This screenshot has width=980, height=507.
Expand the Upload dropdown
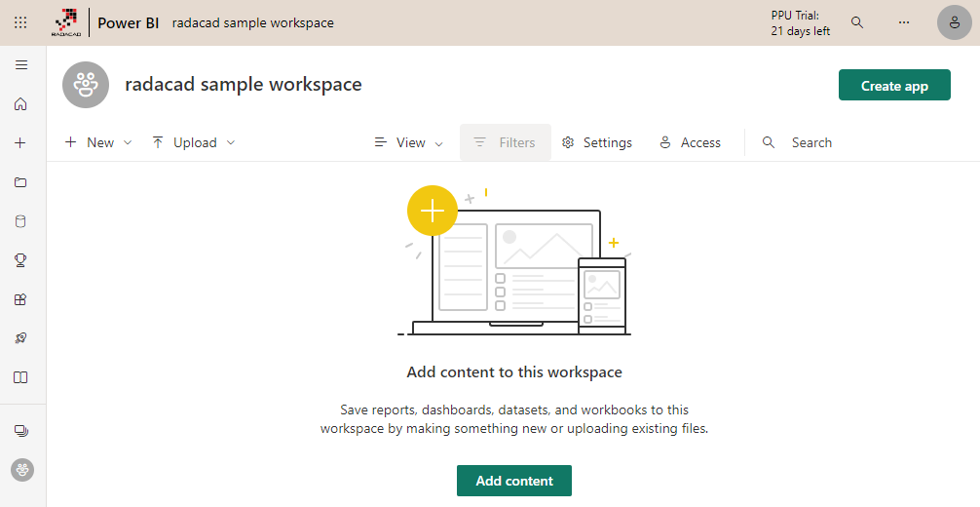click(x=194, y=142)
